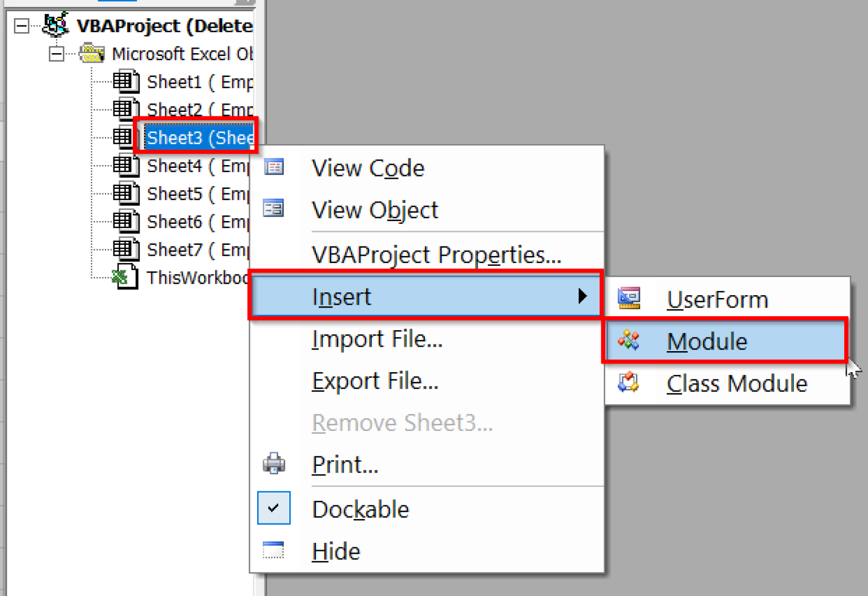Image resolution: width=868 pixels, height=596 pixels.
Task: Click the View Object icon
Action: tap(274, 208)
